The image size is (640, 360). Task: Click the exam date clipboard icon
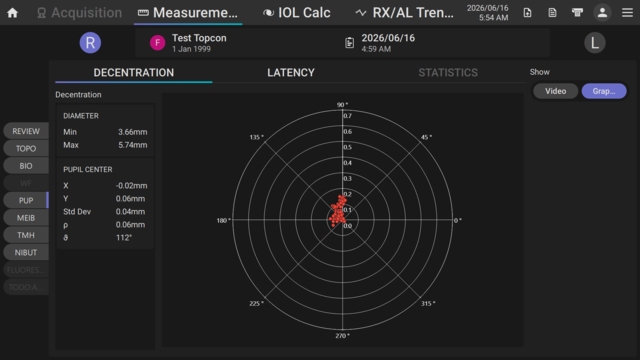(349, 42)
